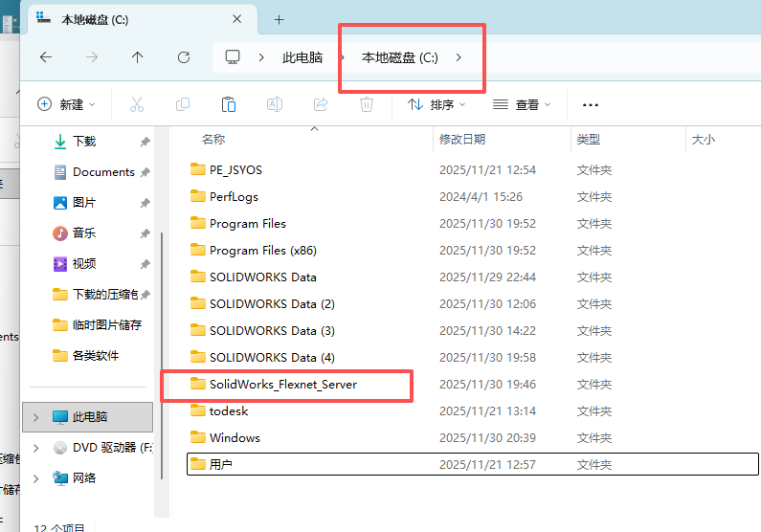This screenshot has height=532, width=761.
Task: Expand the 网络 tree node chevron
Action: [x=36, y=478]
